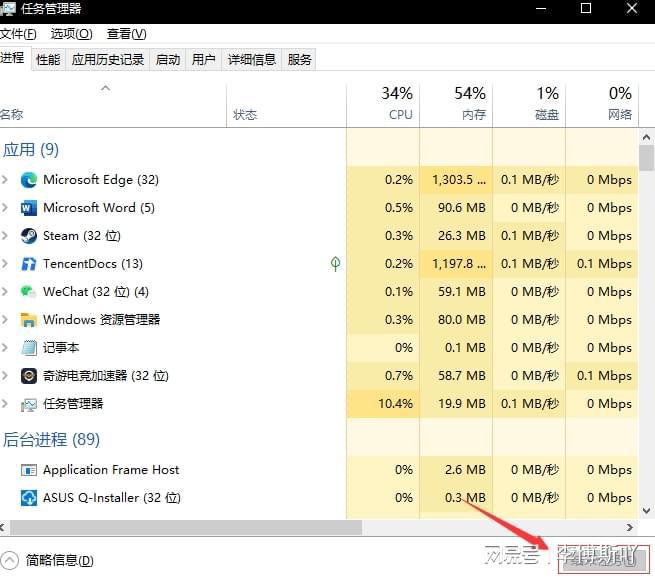
Task: Select the Application Frame Host icon
Action: pos(29,470)
